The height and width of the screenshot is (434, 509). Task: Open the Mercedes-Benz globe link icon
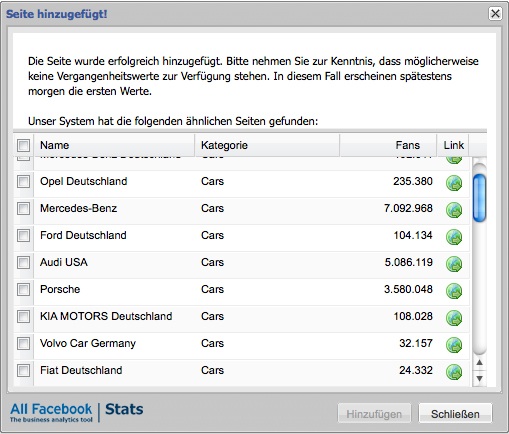tap(454, 210)
